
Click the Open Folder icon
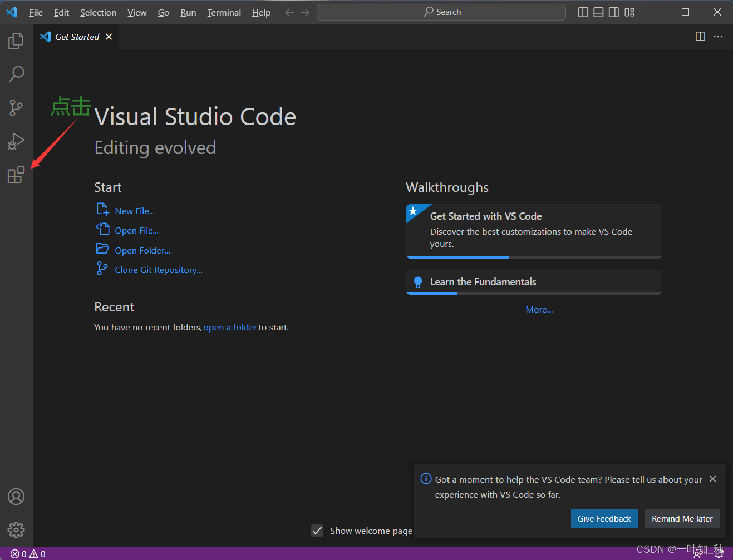click(102, 249)
